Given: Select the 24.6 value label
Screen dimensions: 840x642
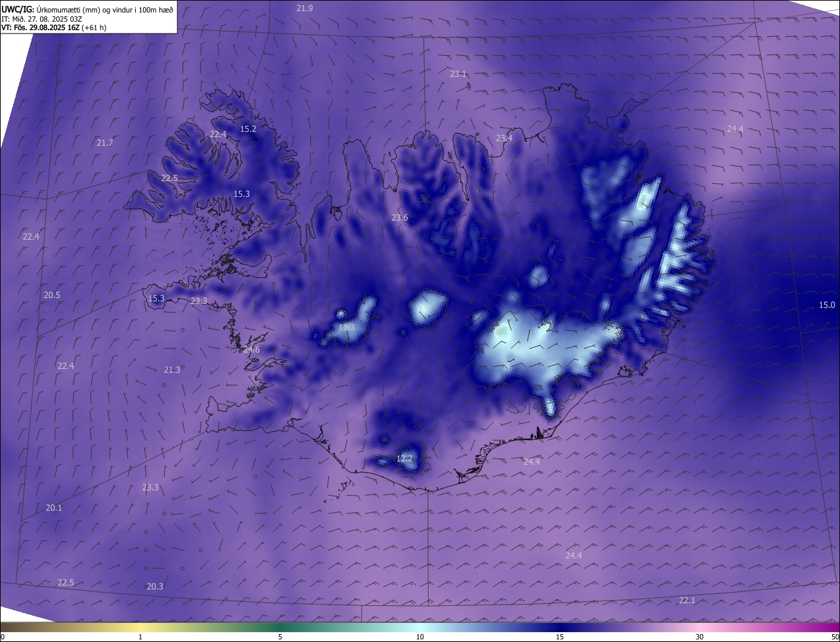Looking at the screenshot, I should (x=251, y=350).
